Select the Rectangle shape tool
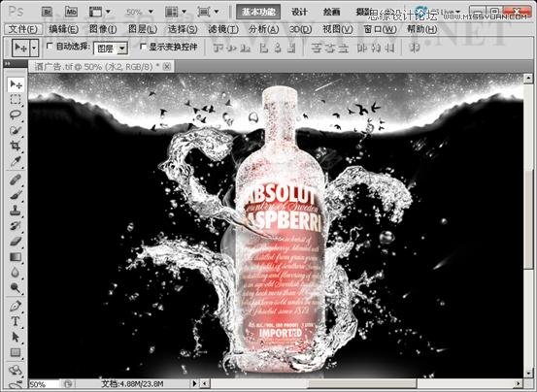 click(16, 352)
